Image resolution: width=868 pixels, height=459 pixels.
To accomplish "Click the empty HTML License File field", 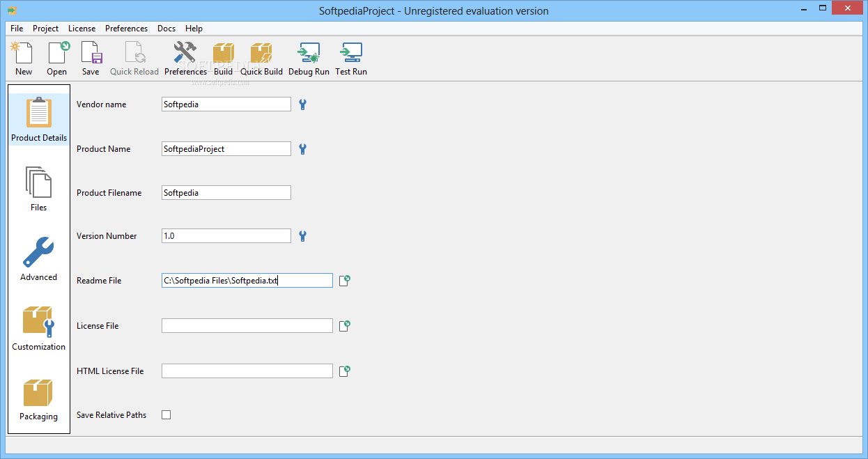I will (247, 371).
